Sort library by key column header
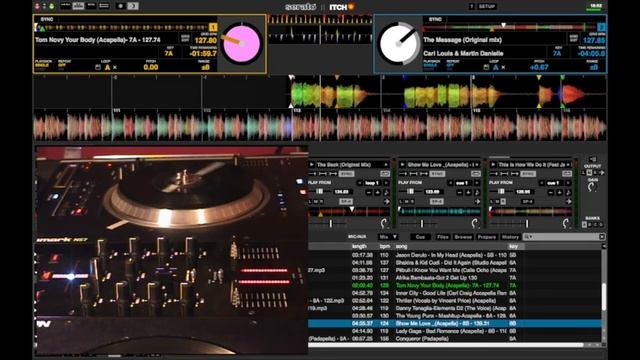The width and height of the screenshot is (640, 360). [x=513, y=247]
